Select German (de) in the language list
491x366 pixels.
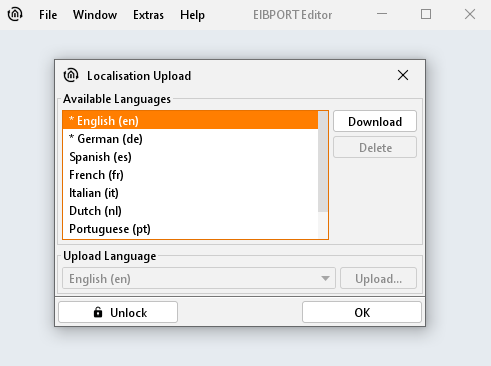190,139
